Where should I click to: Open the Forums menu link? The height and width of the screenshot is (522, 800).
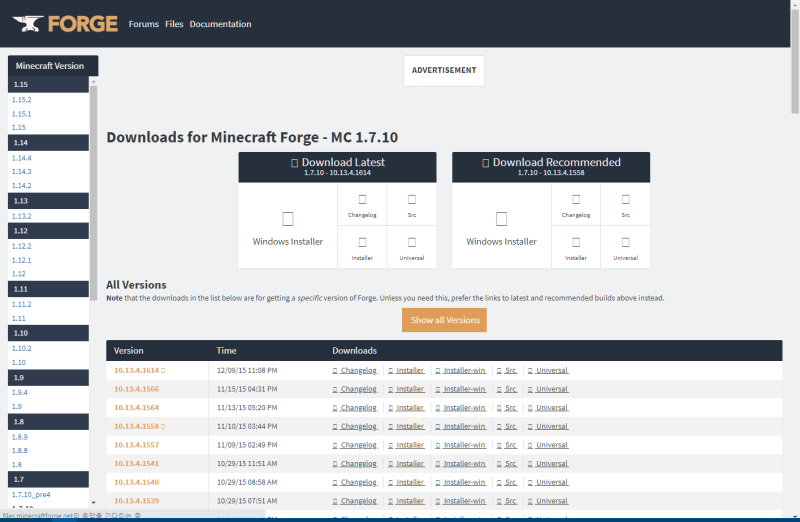(x=143, y=24)
